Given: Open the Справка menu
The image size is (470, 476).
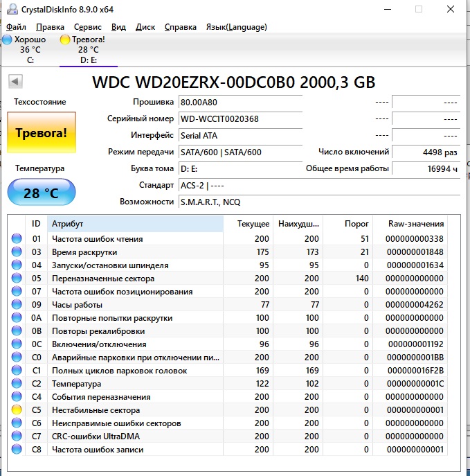Looking at the screenshot, I should click(x=180, y=27).
